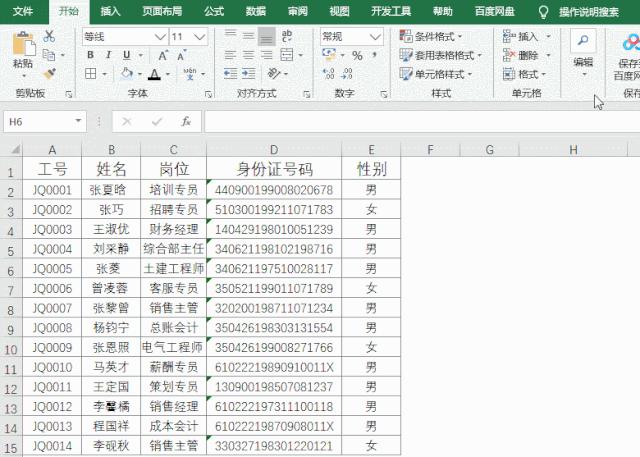Toggle Align Right

coord(266,55)
